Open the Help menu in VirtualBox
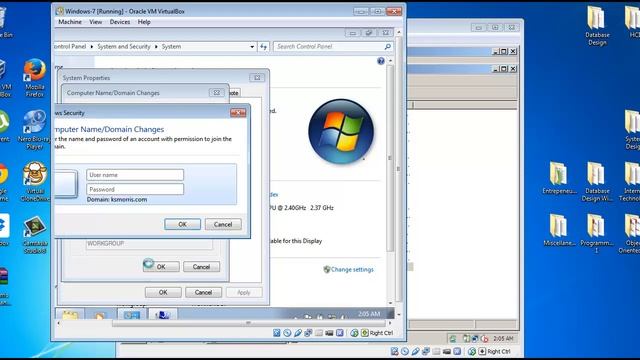This screenshot has width=640, height=360. coord(144,22)
